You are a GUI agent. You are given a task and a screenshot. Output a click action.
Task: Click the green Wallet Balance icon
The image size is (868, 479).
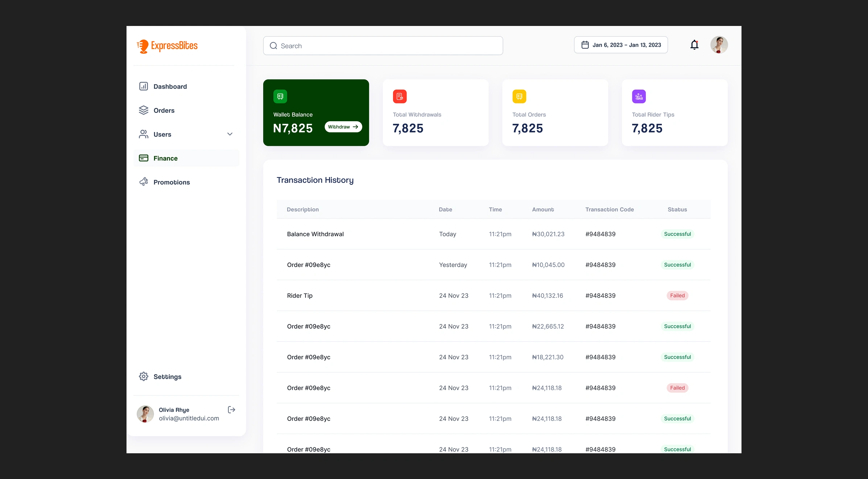(x=280, y=97)
